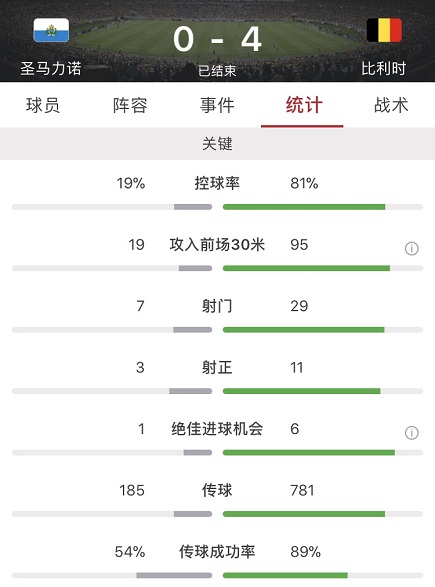Open info icon beside 攻入前场30米

pos(411,248)
